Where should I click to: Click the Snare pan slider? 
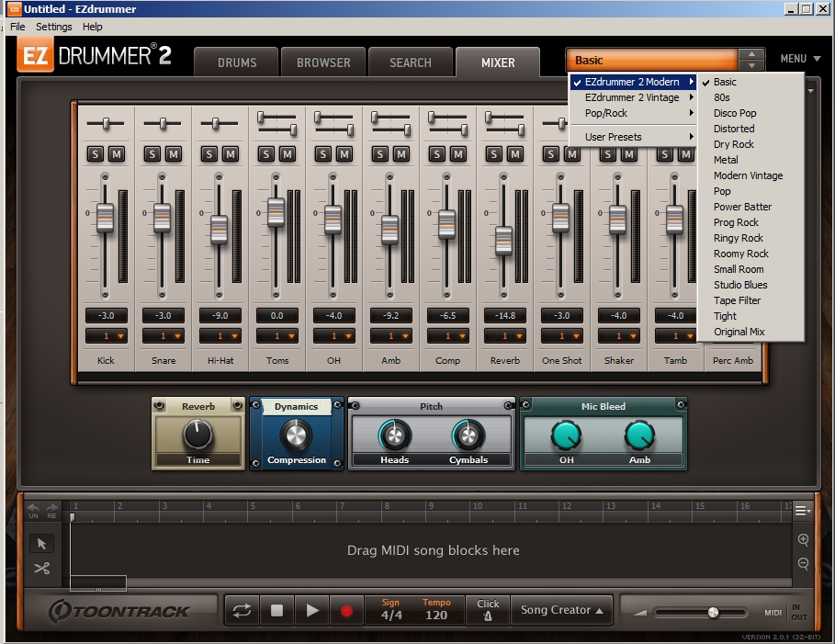coord(163,124)
